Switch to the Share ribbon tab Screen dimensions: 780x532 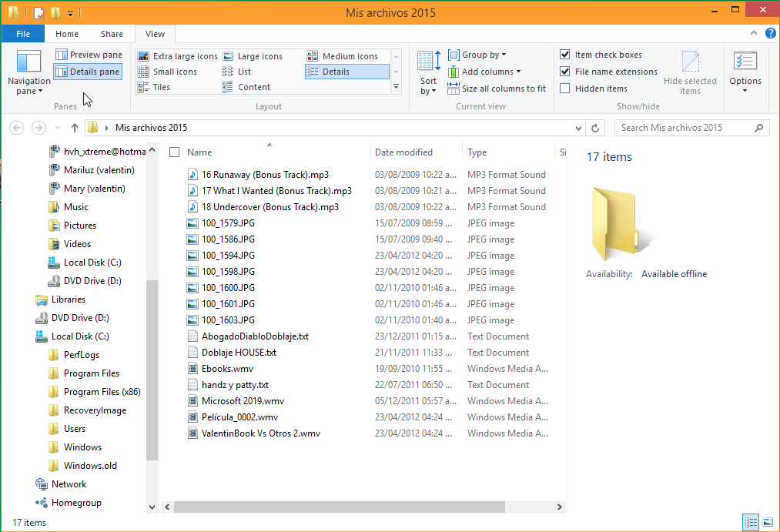tap(112, 34)
